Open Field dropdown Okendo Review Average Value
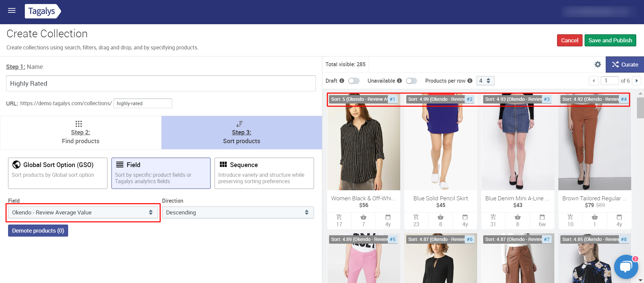Screen dimensions: 644x283 tap(83, 212)
